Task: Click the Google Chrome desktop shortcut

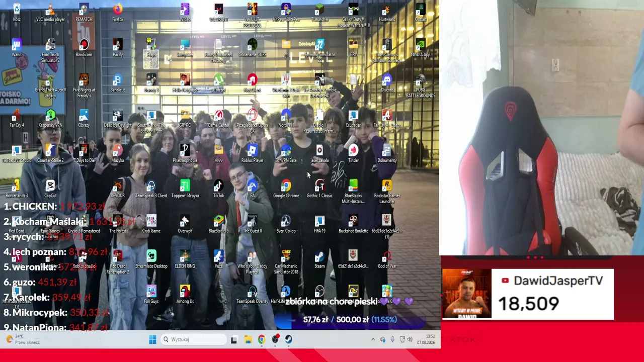Action: 286,189
